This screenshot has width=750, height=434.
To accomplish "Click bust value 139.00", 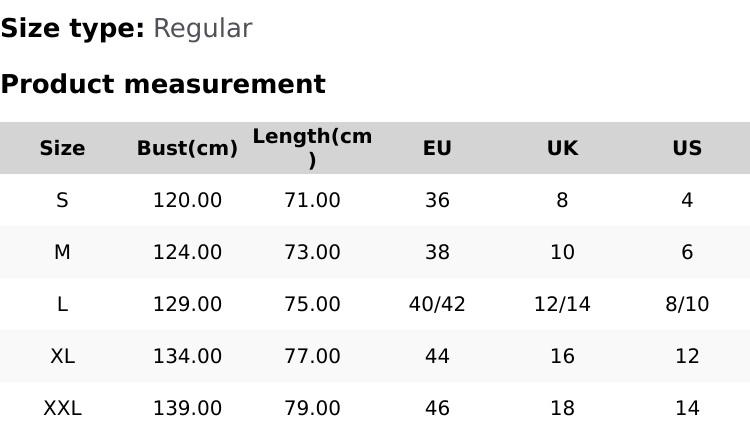I will [x=187, y=408].
